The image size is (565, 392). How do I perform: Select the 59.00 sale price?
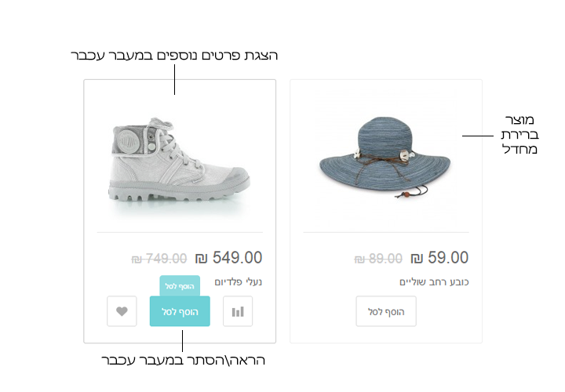448,257
